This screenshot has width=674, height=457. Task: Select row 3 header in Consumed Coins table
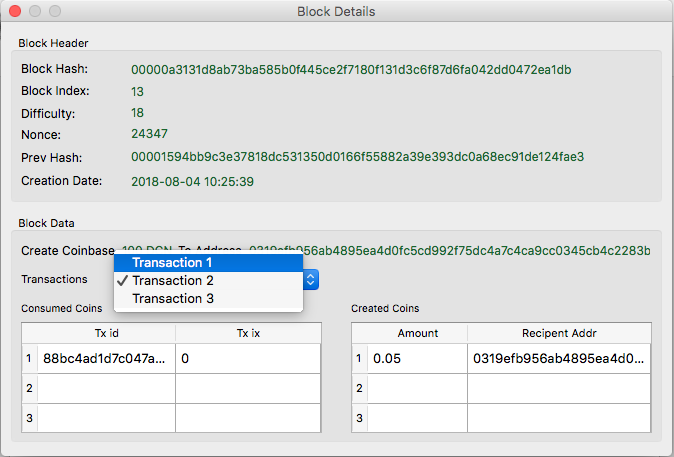29,418
